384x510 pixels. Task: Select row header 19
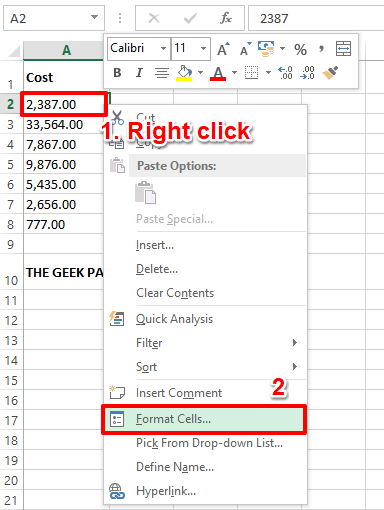(x=11, y=460)
